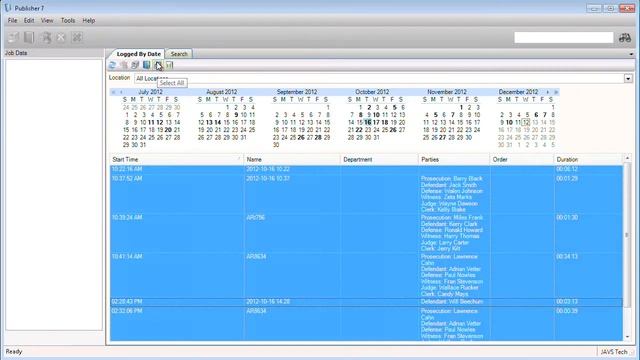
Task: Click the third main toolbar icon before the X
Action: (x=46, y=38)
